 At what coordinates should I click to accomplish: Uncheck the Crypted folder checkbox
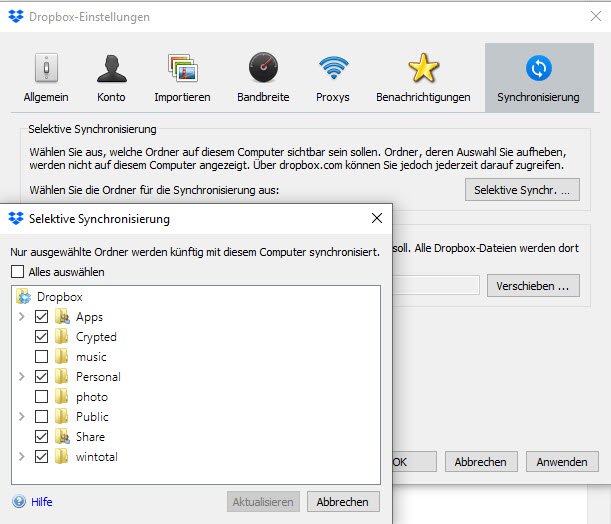point(41,336)
